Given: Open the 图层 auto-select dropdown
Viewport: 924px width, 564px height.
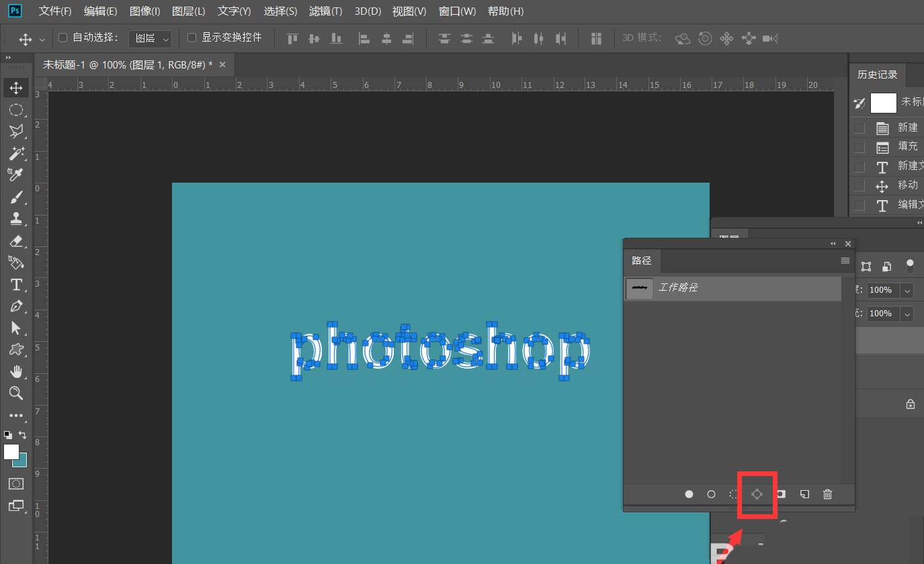Looking at the screenshot, I should pyautogui.click(x=150, y=38).
